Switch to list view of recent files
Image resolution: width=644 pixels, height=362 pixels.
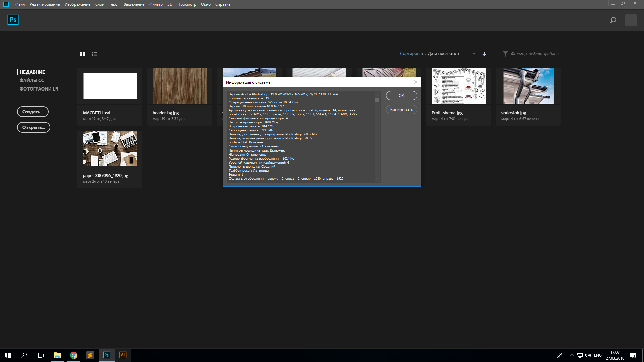(94, 54)
